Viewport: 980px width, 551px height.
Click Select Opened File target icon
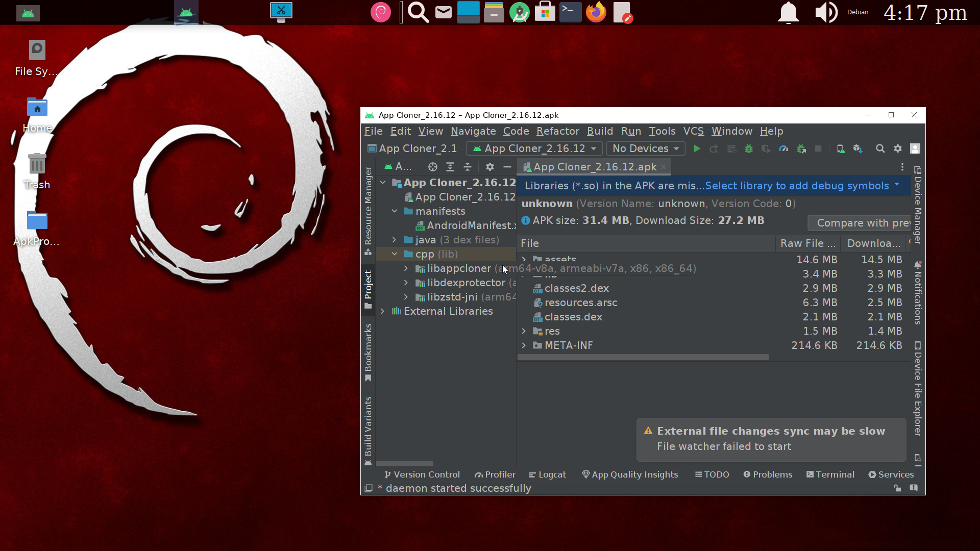point(433,167)
